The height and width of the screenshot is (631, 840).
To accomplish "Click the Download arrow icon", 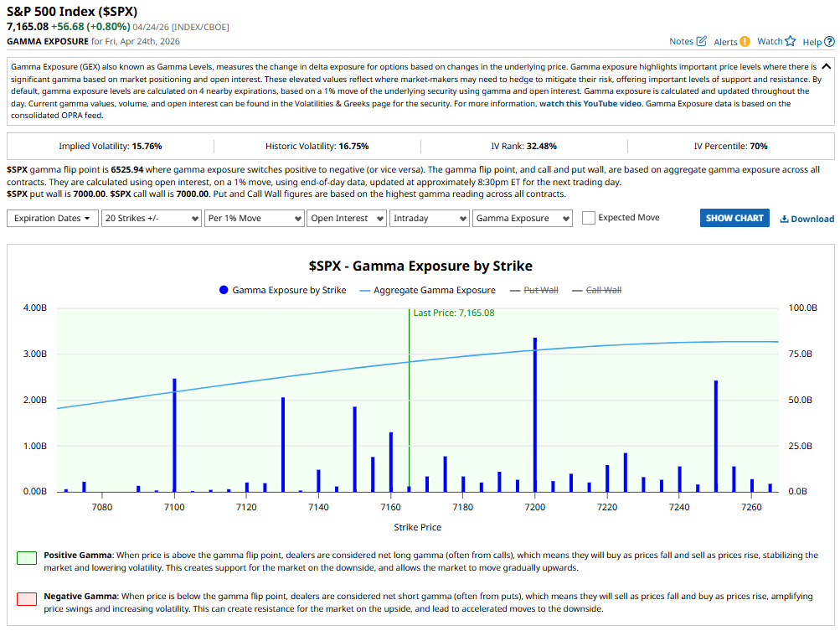I will pos(785,219).
